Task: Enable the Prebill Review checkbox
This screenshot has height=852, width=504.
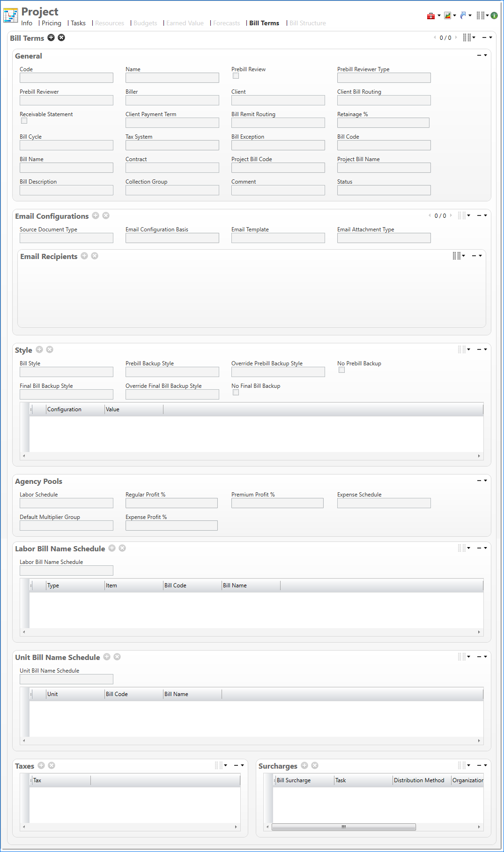Action: pyautogui.click(x=236, y=76)
